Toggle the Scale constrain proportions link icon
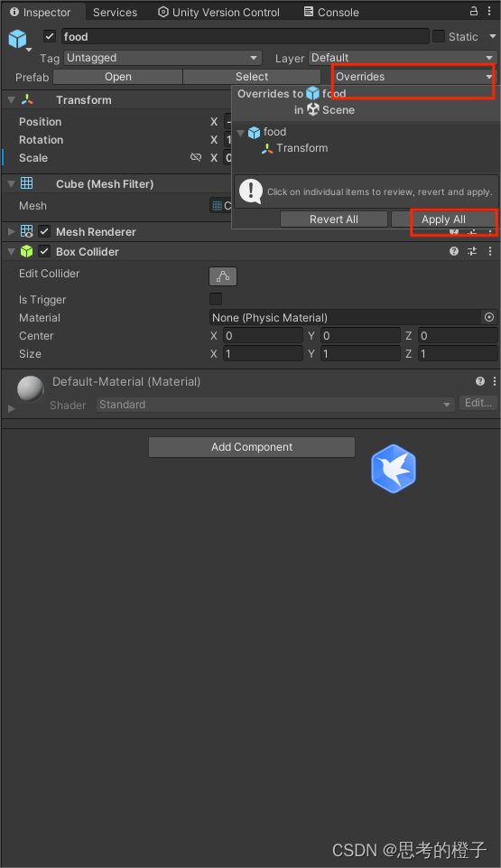 (x=196, y=158)
